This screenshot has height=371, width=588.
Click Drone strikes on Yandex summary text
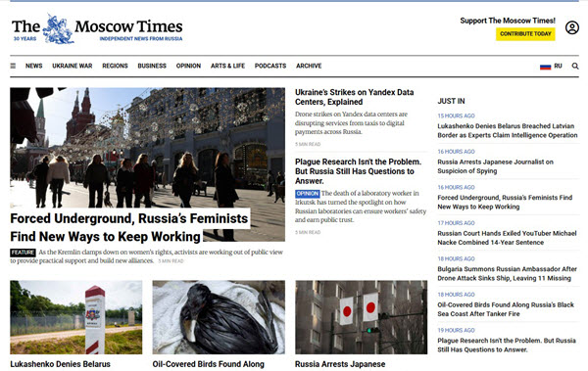(x=351, y=123)
